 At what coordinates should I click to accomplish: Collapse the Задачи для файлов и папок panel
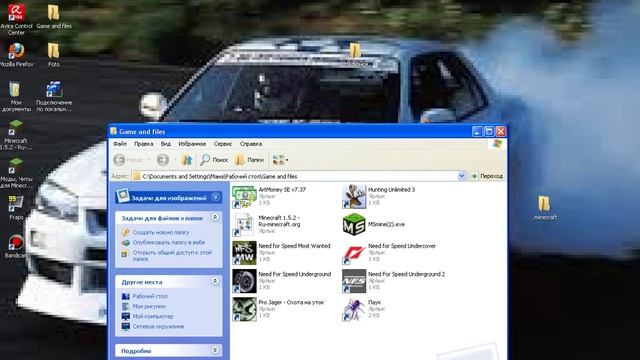pyautogui.click(x=215, y=217)
